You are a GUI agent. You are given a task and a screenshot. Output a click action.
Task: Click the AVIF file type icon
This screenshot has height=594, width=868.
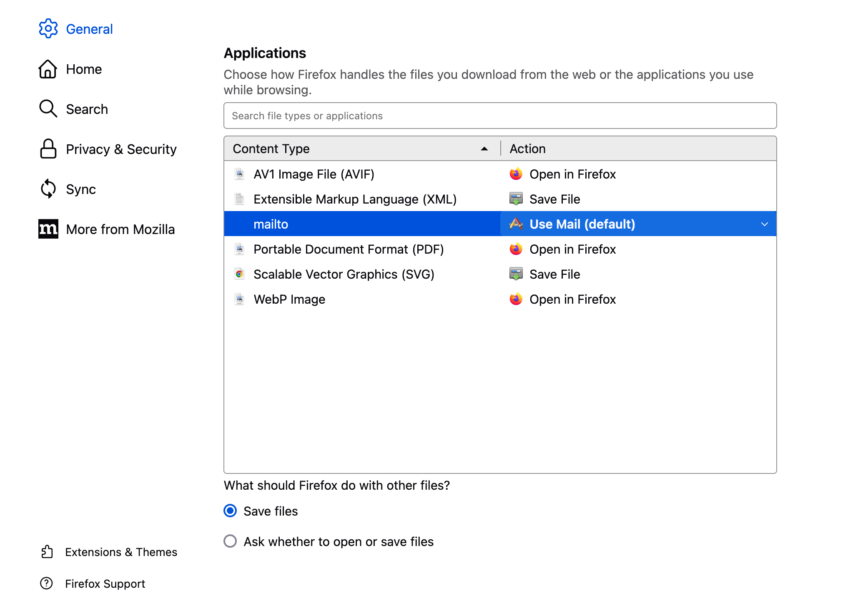239,174
